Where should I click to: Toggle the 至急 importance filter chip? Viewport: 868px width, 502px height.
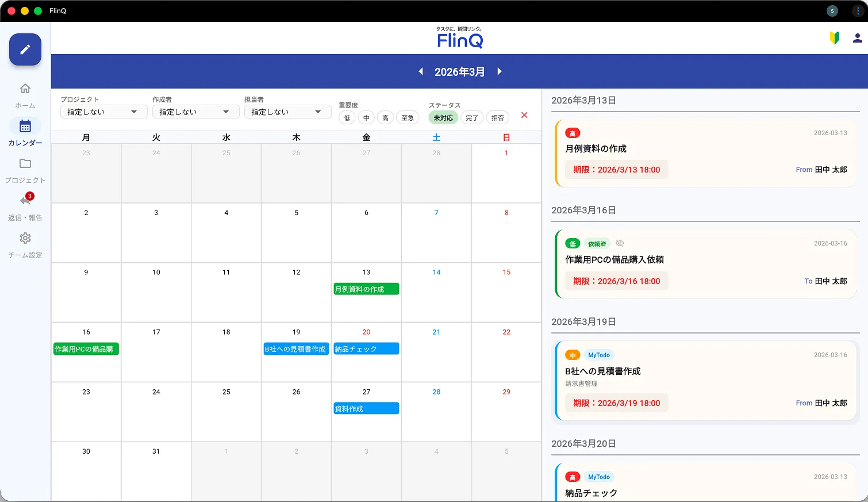click(x=408, y=118)
